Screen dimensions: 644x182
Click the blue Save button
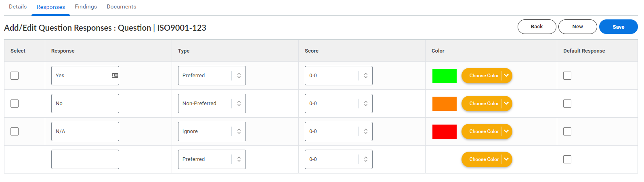coord(619,27)
